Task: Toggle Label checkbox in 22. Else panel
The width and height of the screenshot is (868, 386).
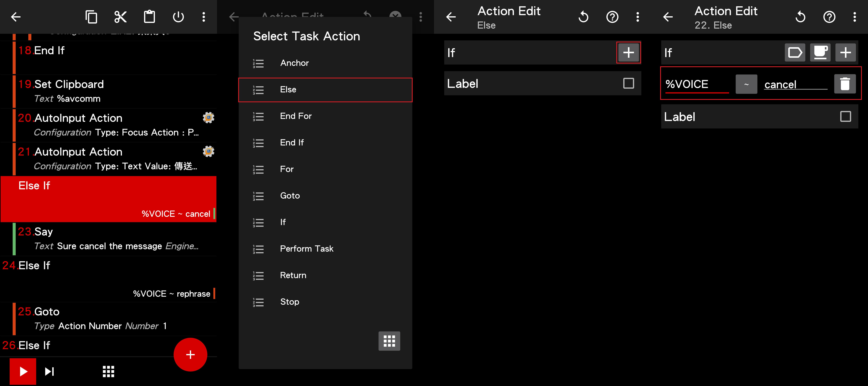Action: point(845,117)
